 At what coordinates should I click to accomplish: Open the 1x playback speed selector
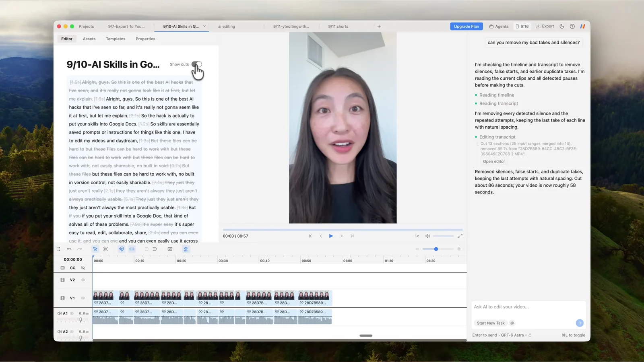click(417, 236)
